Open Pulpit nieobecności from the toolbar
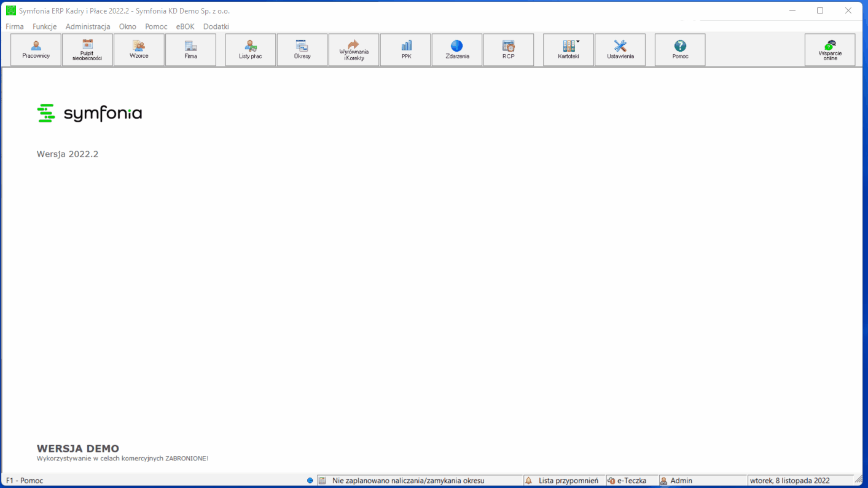This screenshot has height=488, width=868. tap(87, 50)
